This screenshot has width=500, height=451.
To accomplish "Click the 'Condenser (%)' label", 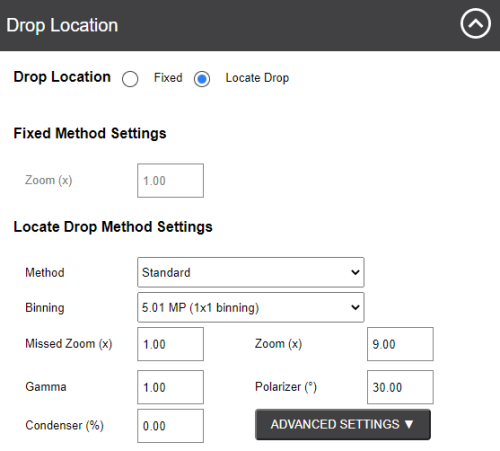I will click(64, 425).
